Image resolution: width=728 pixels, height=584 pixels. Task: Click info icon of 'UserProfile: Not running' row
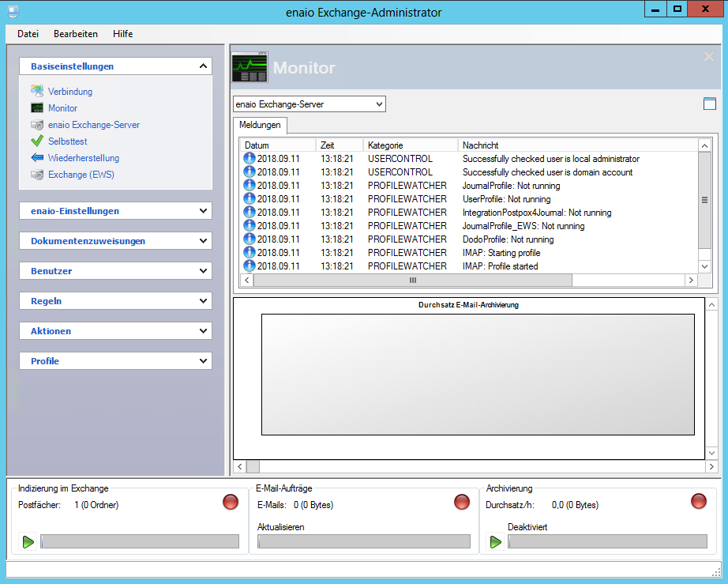coord(250,199)
